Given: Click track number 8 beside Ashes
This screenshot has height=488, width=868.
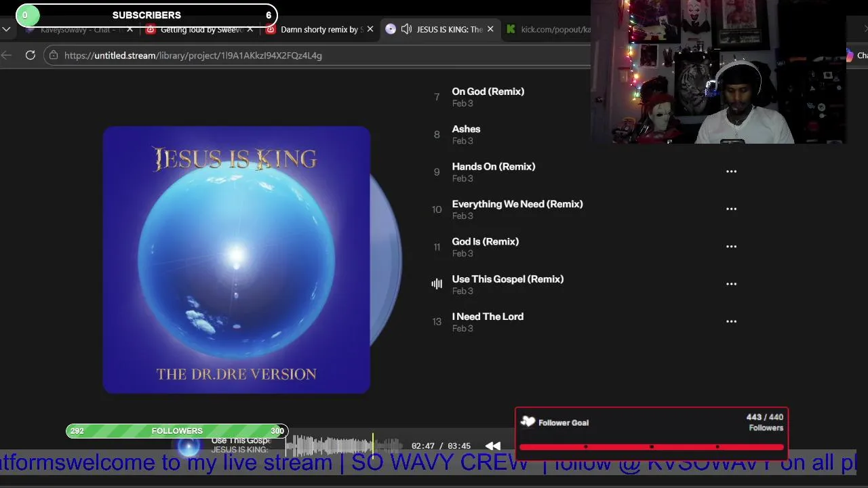Looking at the screenshot, I should tap(437, 135).
